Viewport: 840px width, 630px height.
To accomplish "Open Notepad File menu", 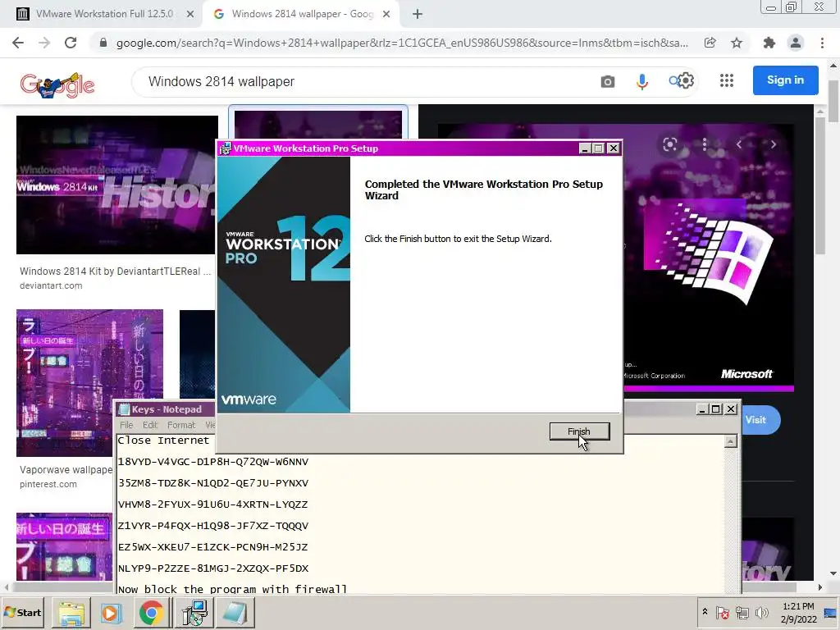I will pos(126,425).
